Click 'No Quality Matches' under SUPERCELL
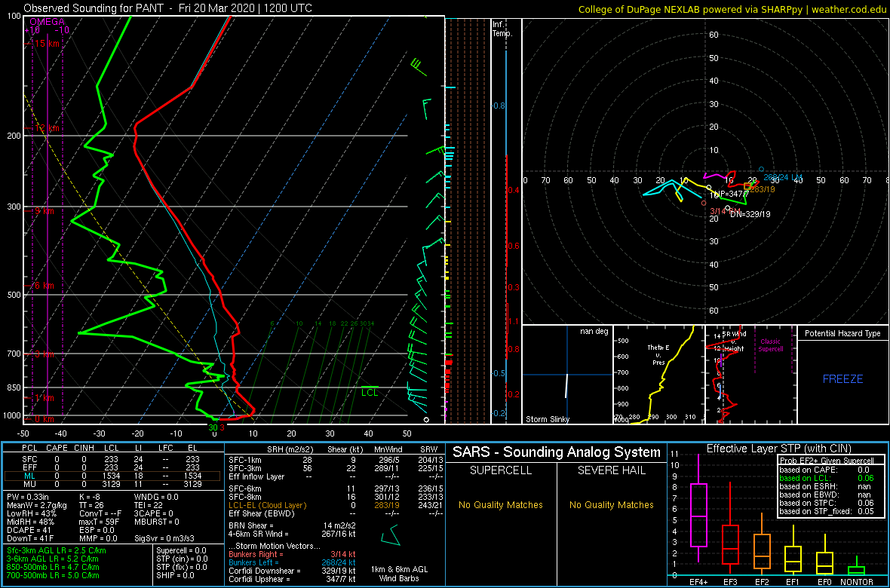890x588 pixels. tap(501, 504)
